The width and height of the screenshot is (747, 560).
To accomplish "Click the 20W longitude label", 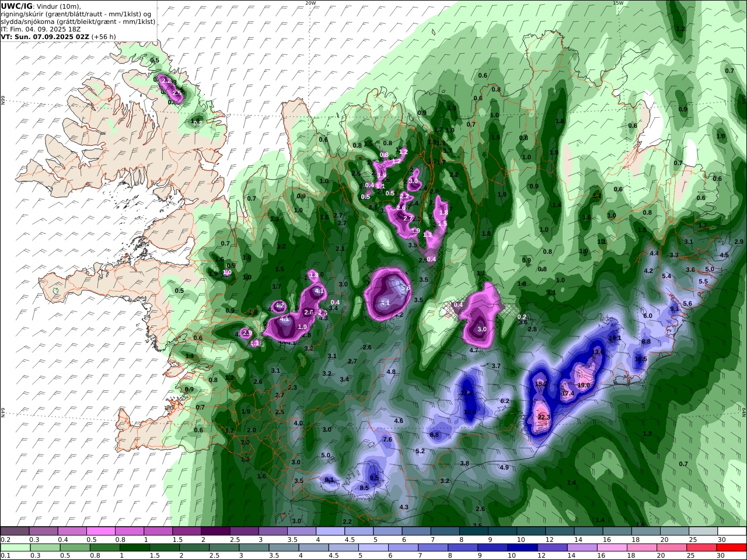I will pos(310,3).
